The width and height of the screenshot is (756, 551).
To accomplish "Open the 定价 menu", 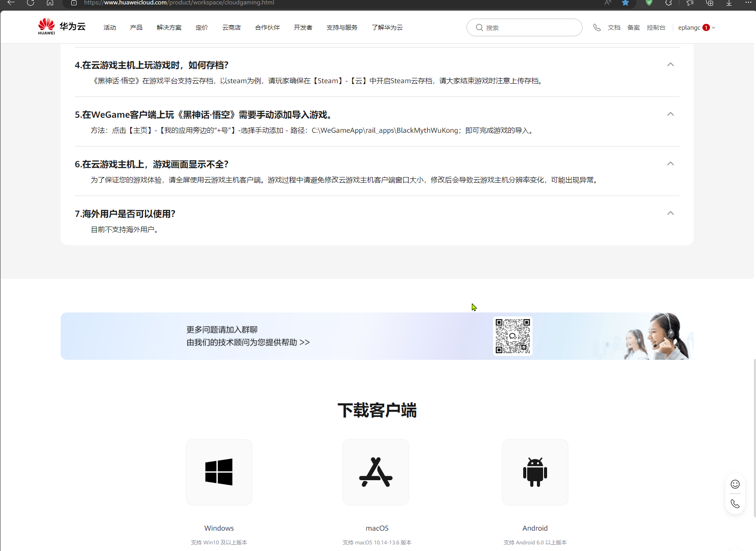I will (x=202, y=27).
